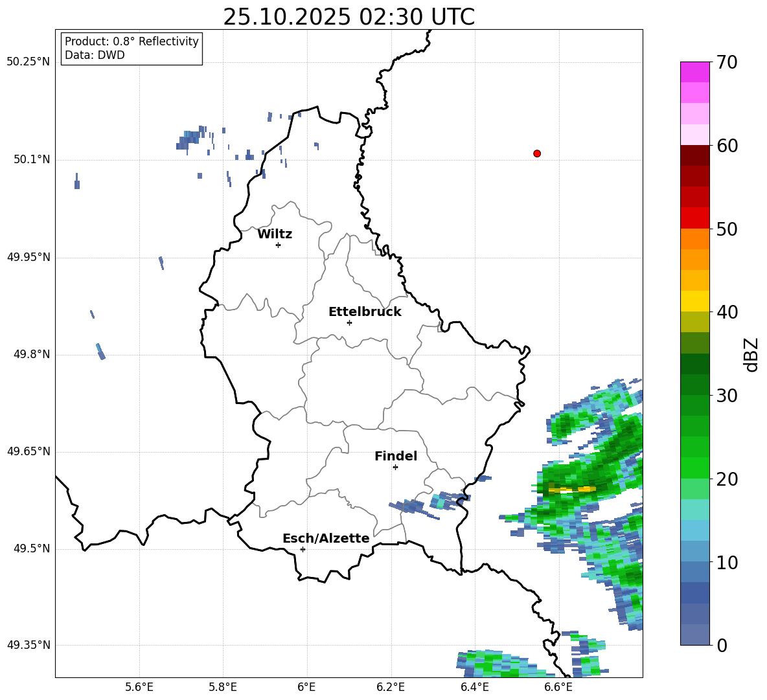Click the 'Data: DWD' legend line

95,55
